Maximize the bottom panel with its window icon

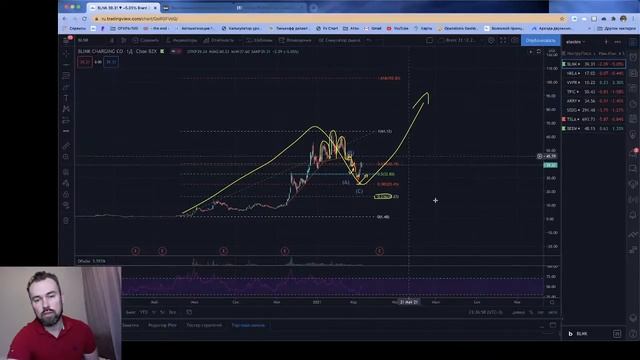[553, 325]
